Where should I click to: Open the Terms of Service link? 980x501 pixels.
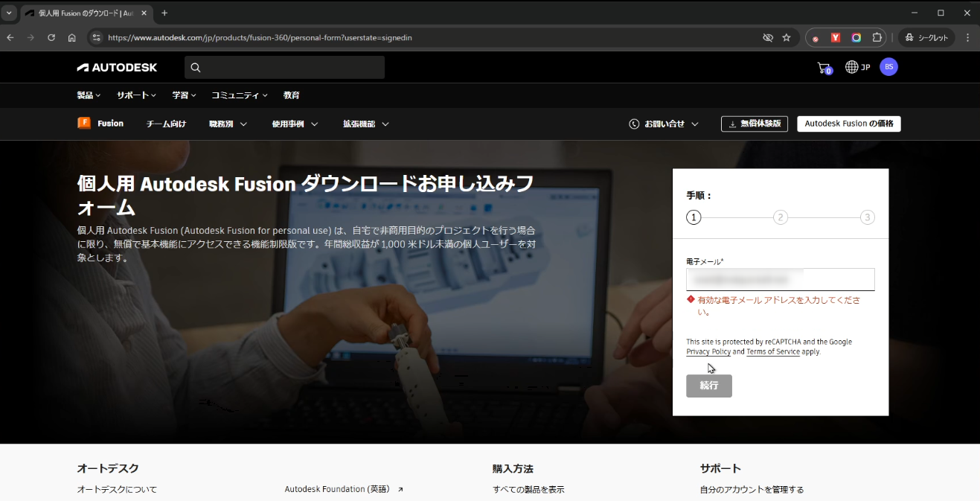point(773,351)
